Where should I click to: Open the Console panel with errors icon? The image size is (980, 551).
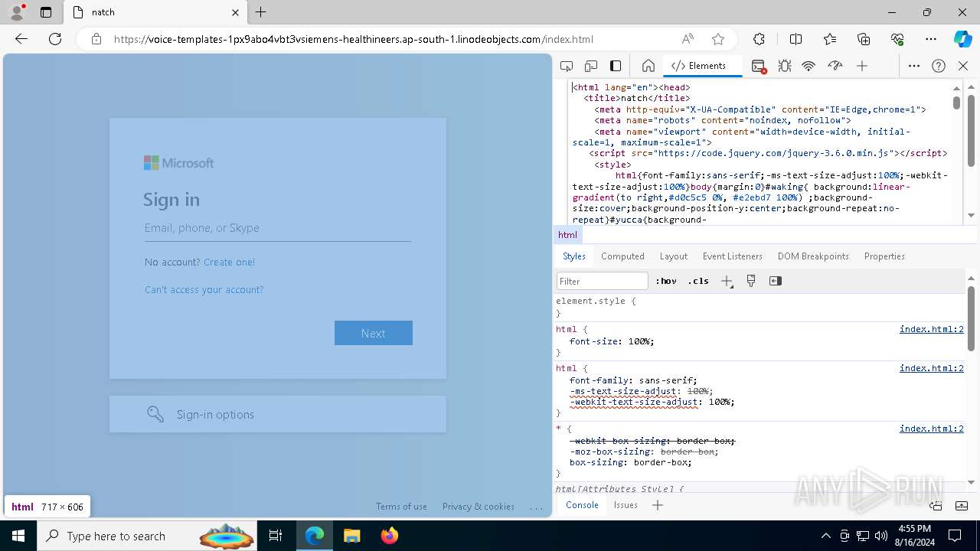click(759, 67)
